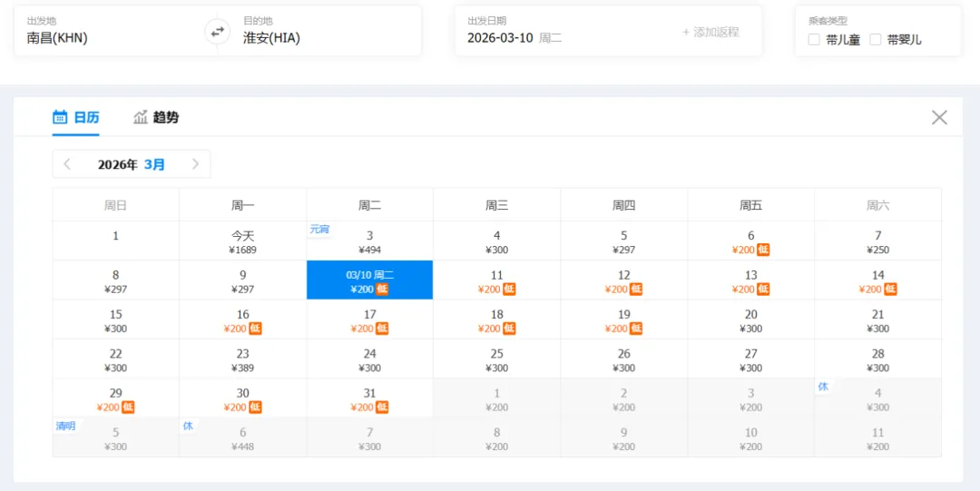Pick March 6 with ¥200 low fare

750,241
